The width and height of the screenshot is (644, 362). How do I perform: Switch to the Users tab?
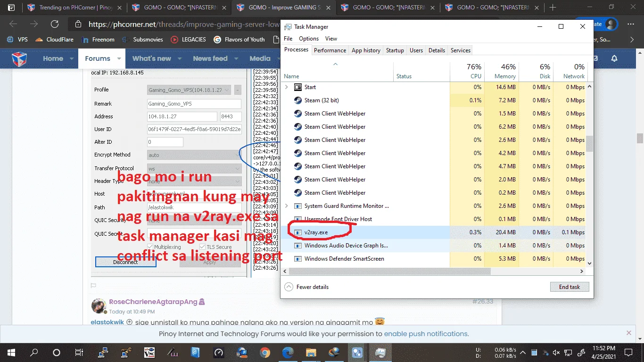click(416, 50)
